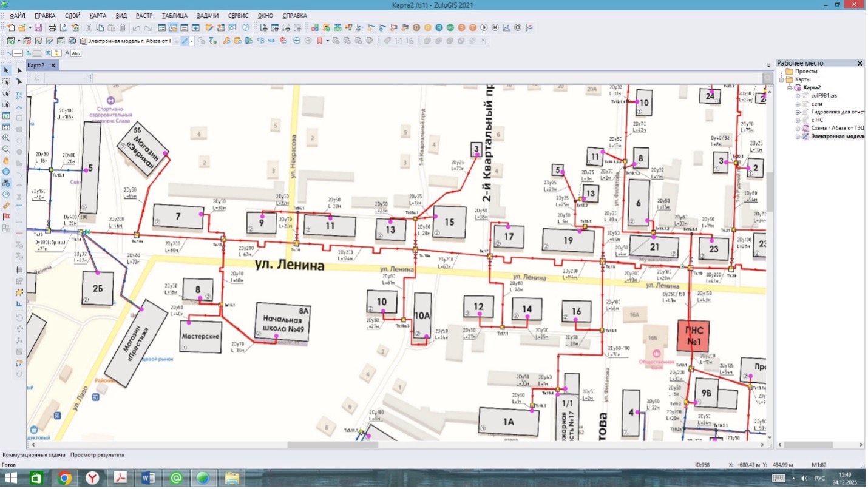Screen dimensions: 868x489
Task: Select the Pan hand tool
Action: point(6,160)
